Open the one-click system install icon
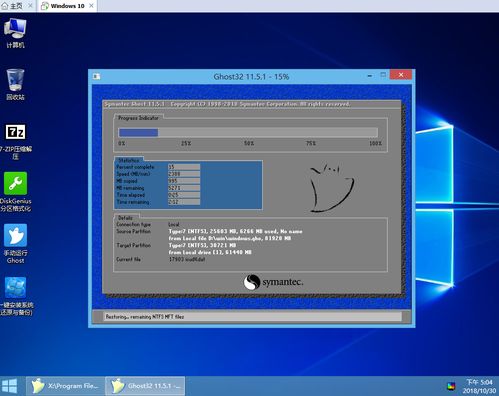This screenshot has width=499, height=396. 16,296
